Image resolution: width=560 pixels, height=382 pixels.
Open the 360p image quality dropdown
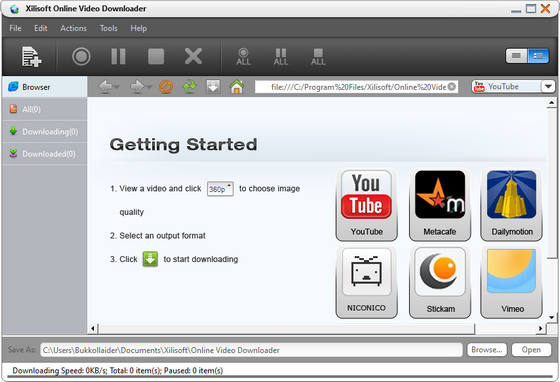(220, 189)
